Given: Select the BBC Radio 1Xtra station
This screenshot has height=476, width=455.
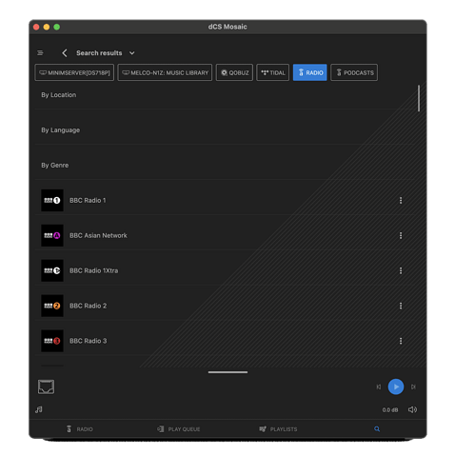Looking at the screenshot, I should click(x=93, y=270).
